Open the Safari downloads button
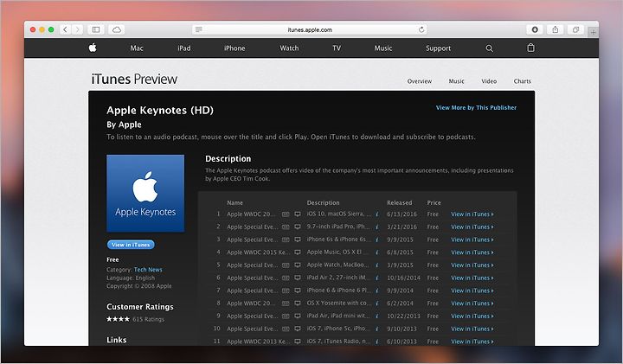 pyautogui.click(x=535, y=29)
